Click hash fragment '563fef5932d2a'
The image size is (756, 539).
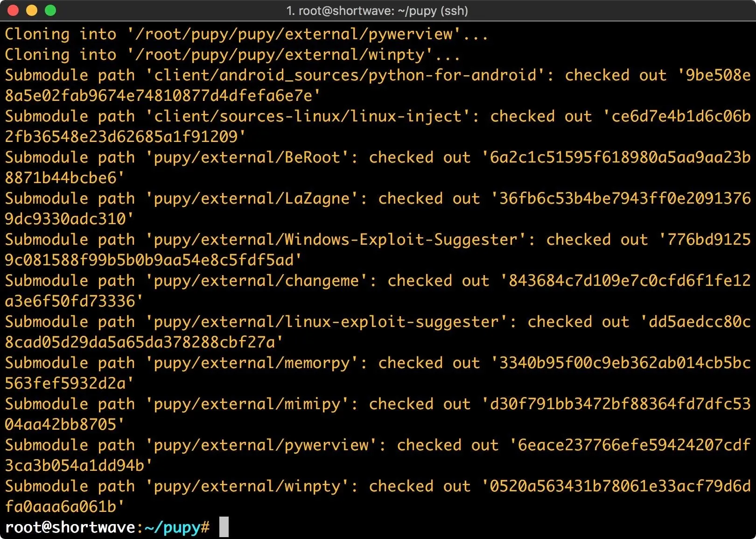coord(65,383)
